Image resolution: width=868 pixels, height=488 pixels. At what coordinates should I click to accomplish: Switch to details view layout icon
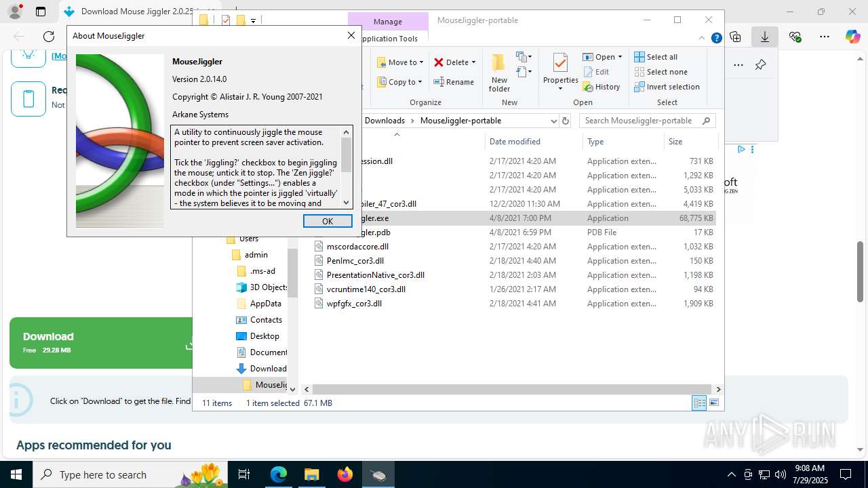699,403
